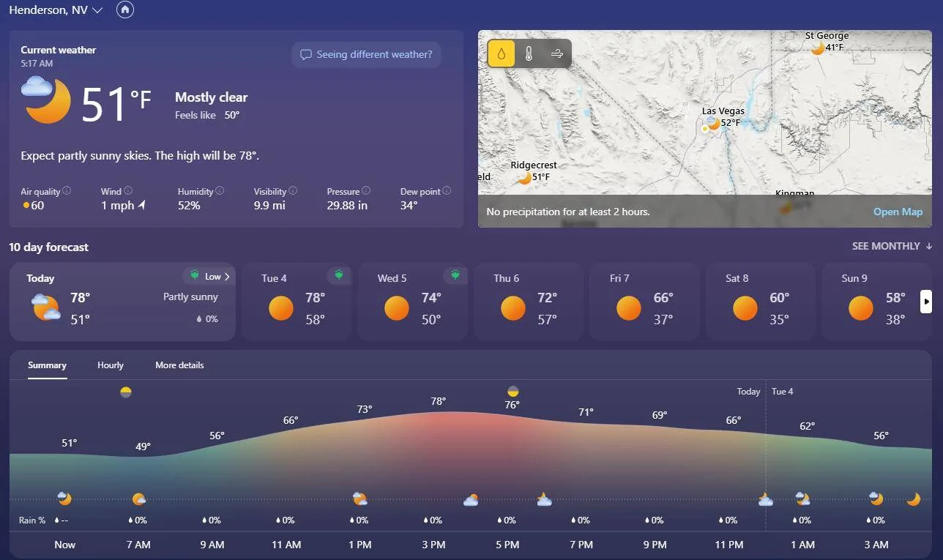The height and width of the screenshot is (560, 943).
Task: Switch map to temperature layer
Action: click(529, 53)
